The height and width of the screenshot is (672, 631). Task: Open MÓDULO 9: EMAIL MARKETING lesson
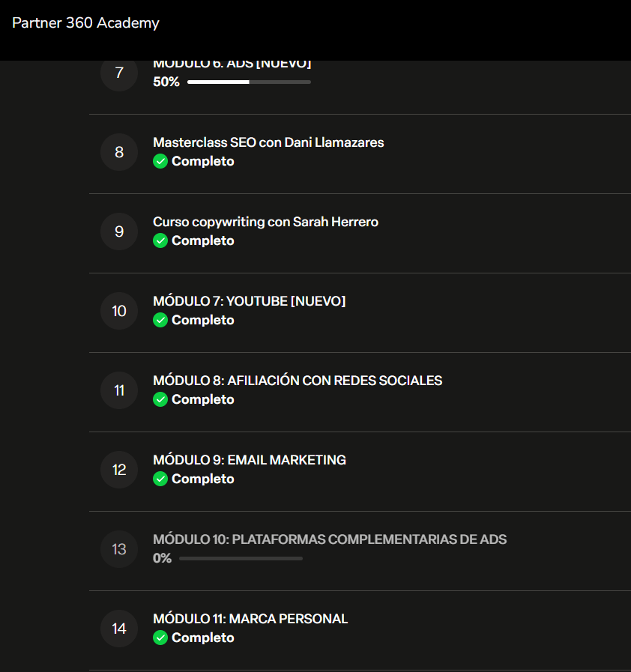coord(250,460)
